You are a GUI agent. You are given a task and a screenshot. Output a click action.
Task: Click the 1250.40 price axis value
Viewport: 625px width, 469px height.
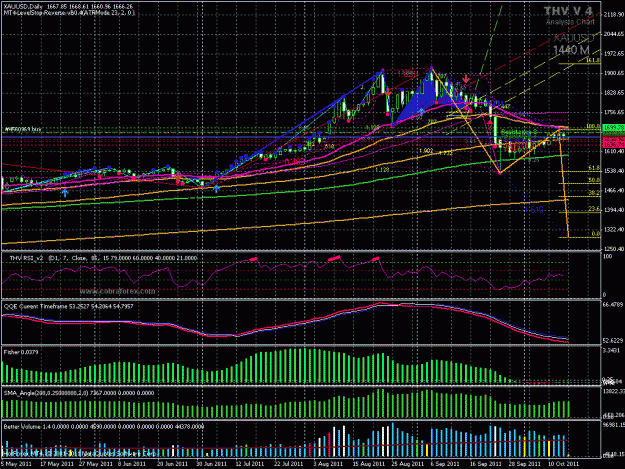613,249
